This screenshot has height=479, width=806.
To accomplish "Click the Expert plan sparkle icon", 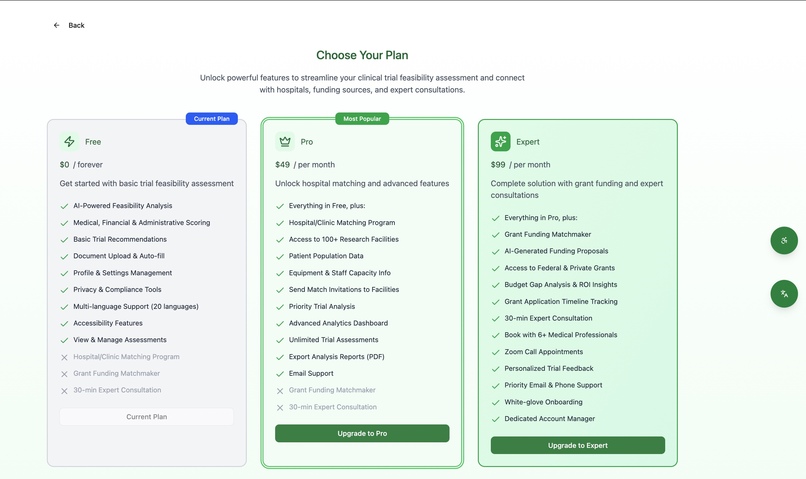I will 500,141.
